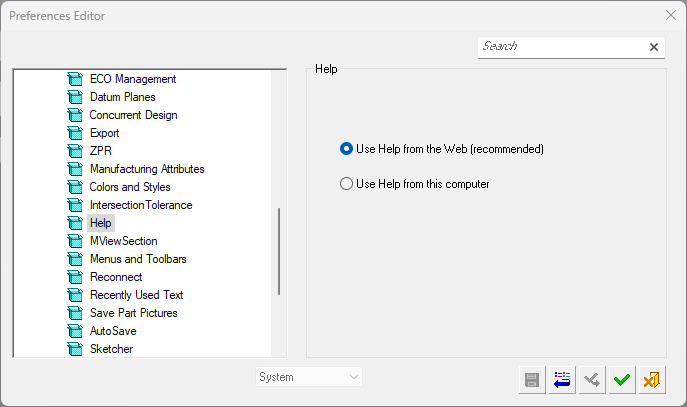Click the green checkmark apply button

[x=622, y=379]
